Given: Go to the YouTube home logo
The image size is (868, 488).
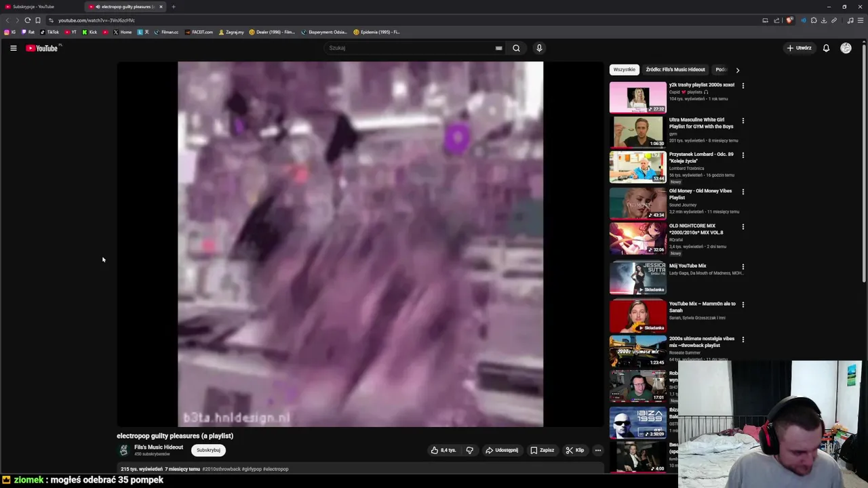Looking at the screenshot, I should pos(43,48).
